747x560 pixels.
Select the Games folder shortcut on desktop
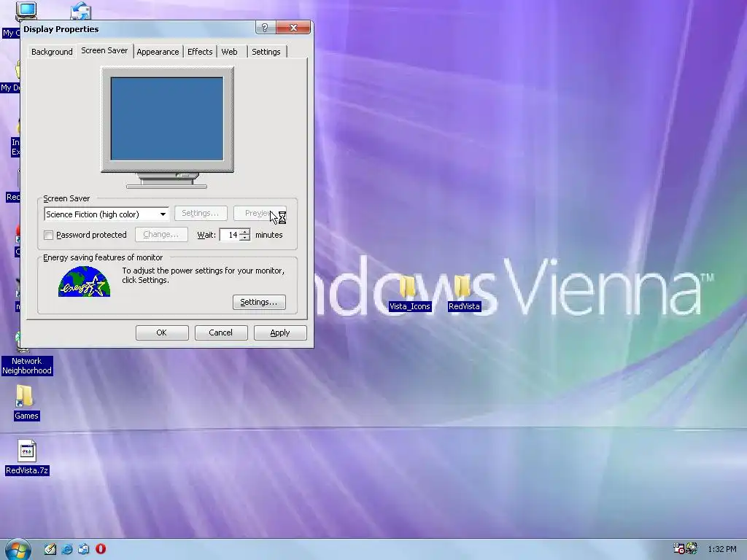[26, 402]
